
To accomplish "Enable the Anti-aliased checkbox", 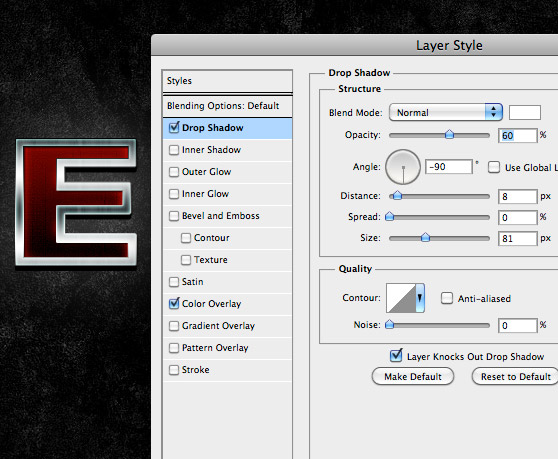I will click(447, 298).
